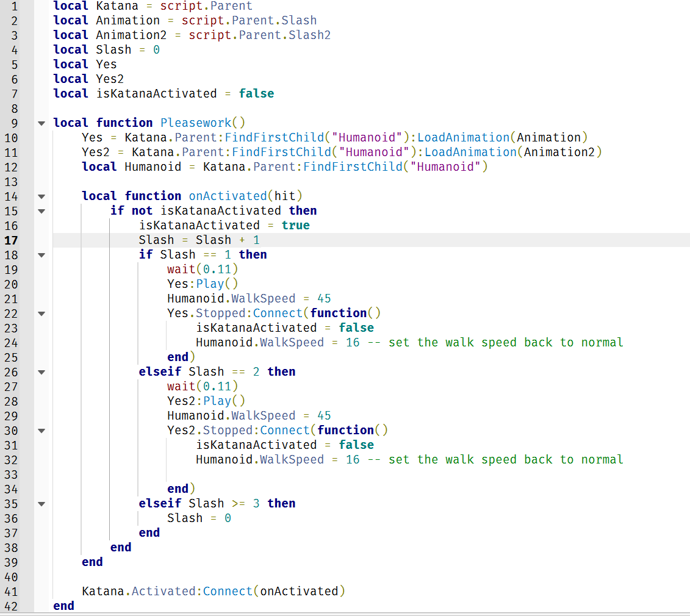Image resolution: width=690 pixels, height=616 pixels.
Task: Collapse the Yes2.Stopped function fold on line 30
Action: [41, 431]
